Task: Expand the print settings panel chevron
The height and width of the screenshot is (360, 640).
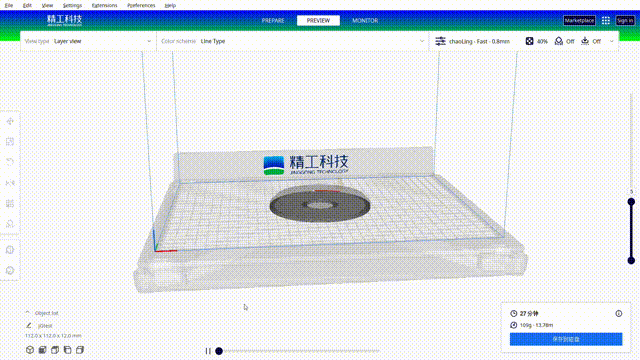Action: 611,41
